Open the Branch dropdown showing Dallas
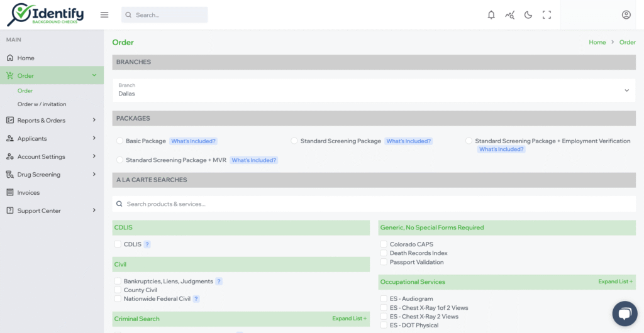Image resolution: width=644 pixels, height=333 pixels. [374, 90]
